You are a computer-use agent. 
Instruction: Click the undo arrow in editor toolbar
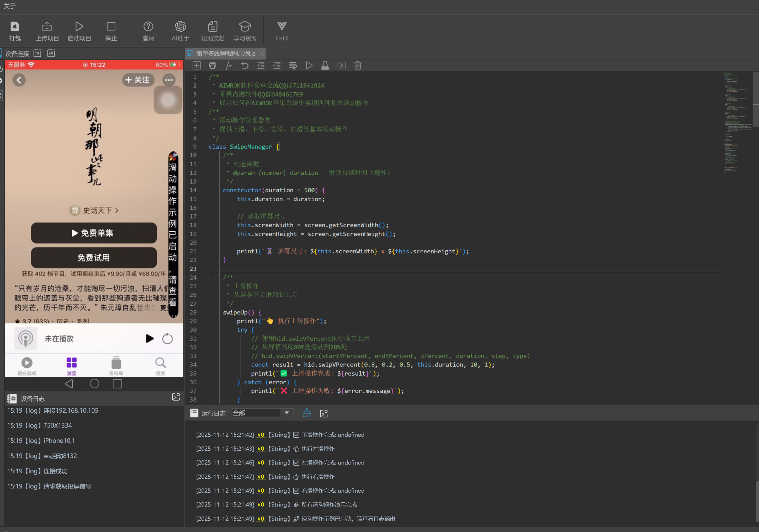coord(245,65)
